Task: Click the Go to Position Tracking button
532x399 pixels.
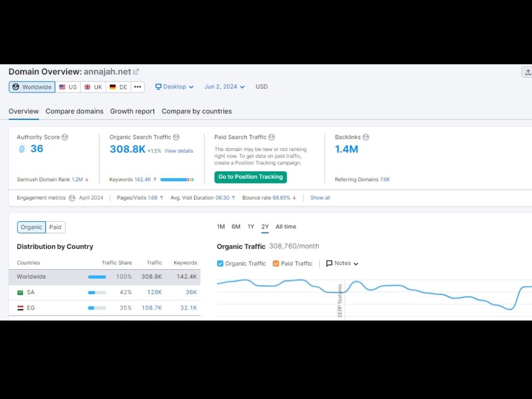Action: click(251, 177)
